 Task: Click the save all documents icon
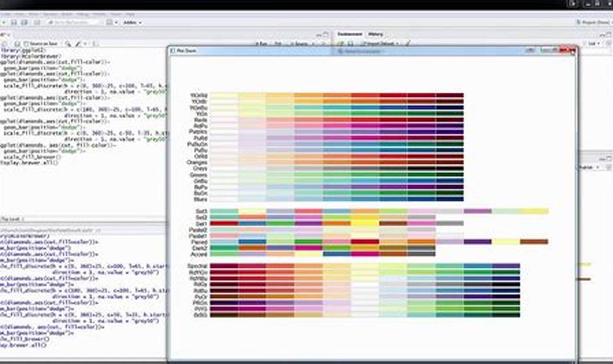(x=23, y=23)
